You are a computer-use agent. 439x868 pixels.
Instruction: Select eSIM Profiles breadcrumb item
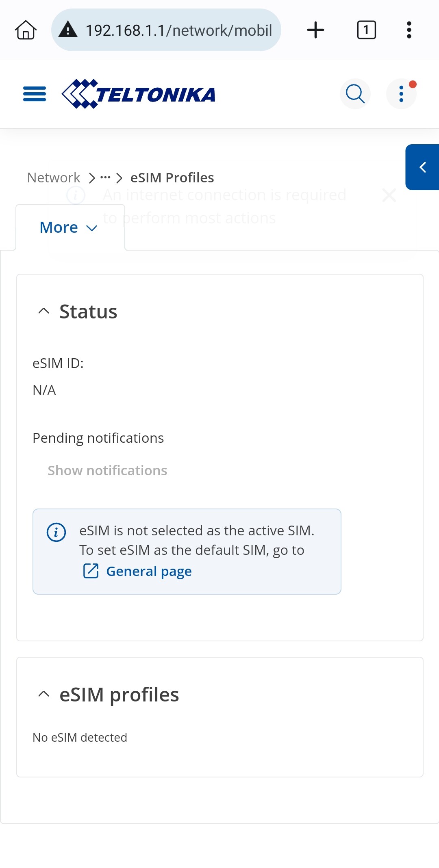172,178
